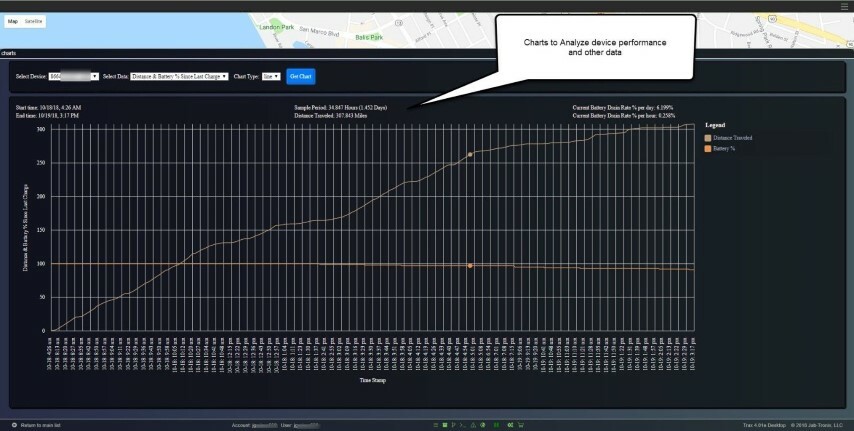854x431 pixels.
Task: Click Balis Park label on map
Action: (369, 38)
